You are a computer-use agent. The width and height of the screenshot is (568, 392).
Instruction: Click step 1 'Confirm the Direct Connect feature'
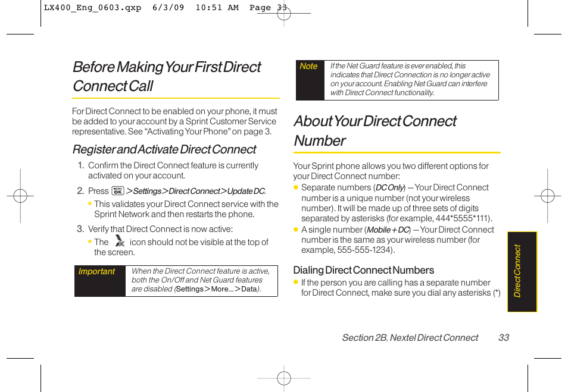pyautogui.click(x=173, y=171)
